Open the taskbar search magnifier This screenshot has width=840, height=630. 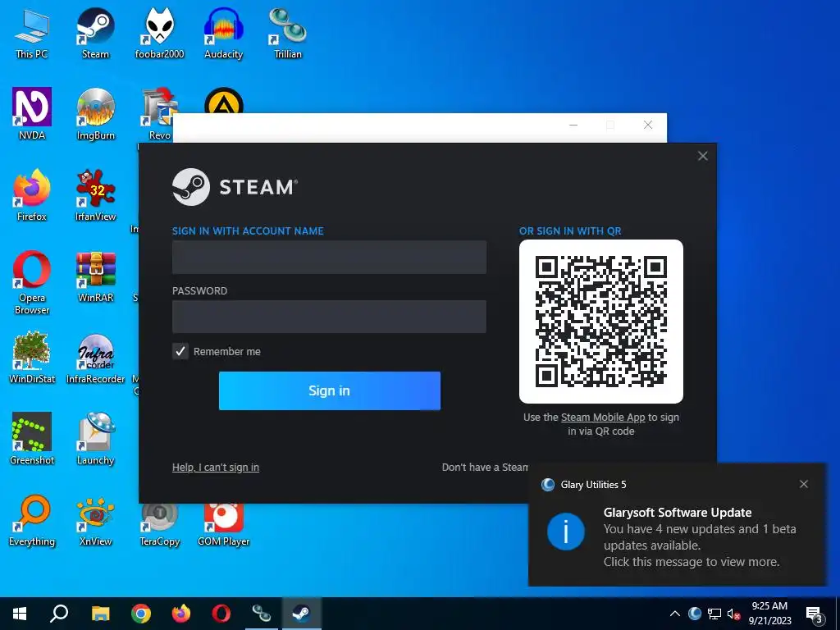[59, 614]
